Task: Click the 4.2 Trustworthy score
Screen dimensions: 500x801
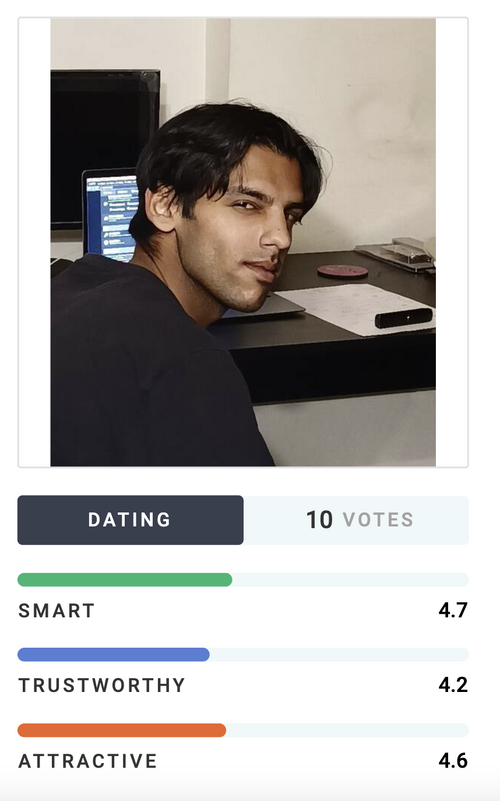Action: coord(453,685)
